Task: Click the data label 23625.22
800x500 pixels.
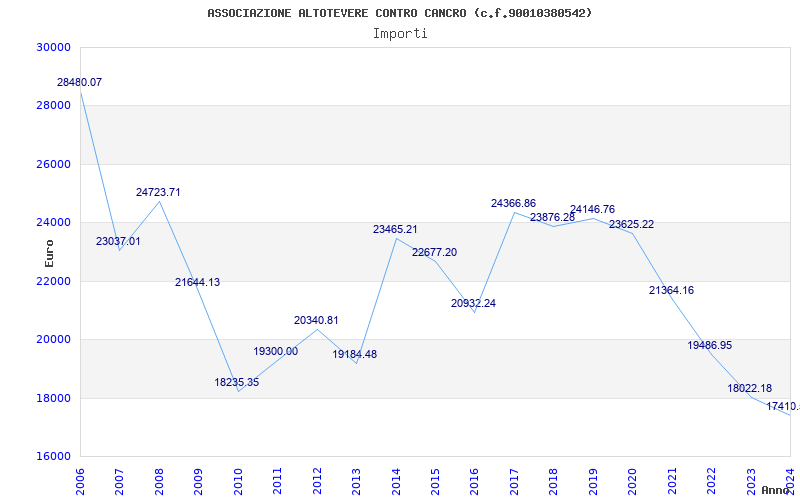Action: pyautogui.click(x=632, y=224)
